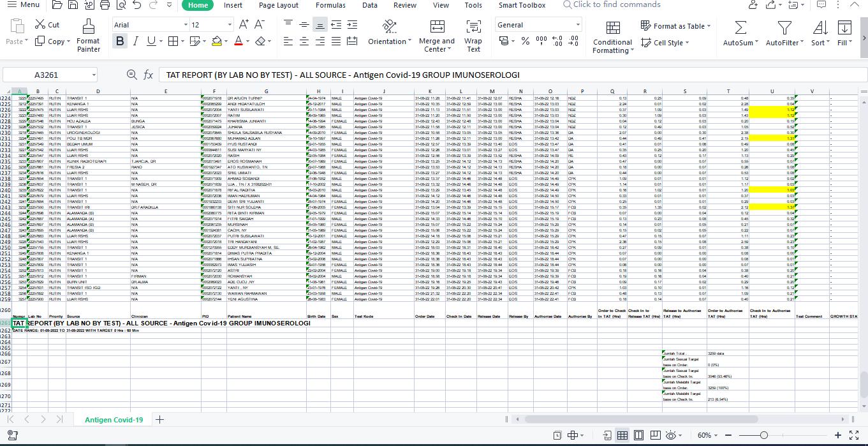Screen dimensions: 868x446
Task: Zoom in with the plus button
Action: click(x=837, y=435)
